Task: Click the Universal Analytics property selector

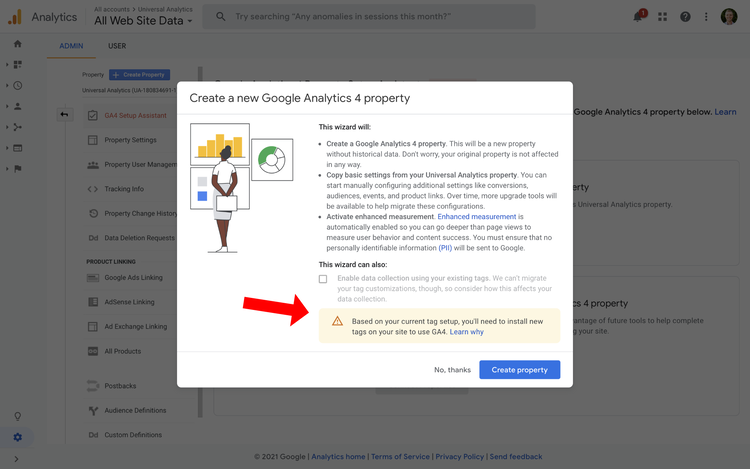Action: tap(129, 90)
